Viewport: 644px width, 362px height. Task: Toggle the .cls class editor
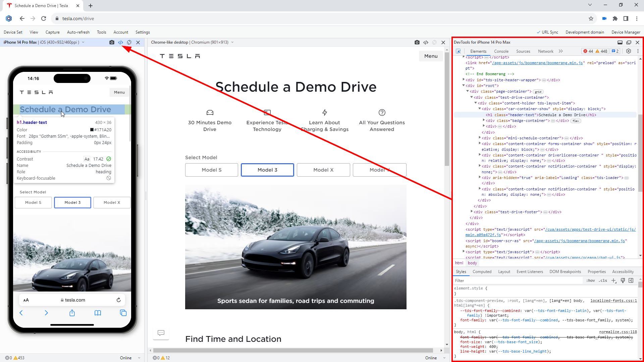click(603, 280)
